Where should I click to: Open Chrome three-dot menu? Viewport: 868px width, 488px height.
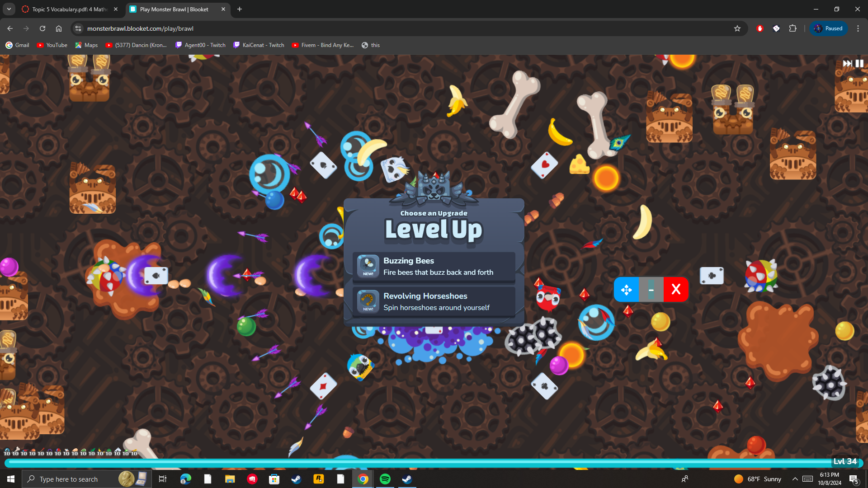[858, 28]
